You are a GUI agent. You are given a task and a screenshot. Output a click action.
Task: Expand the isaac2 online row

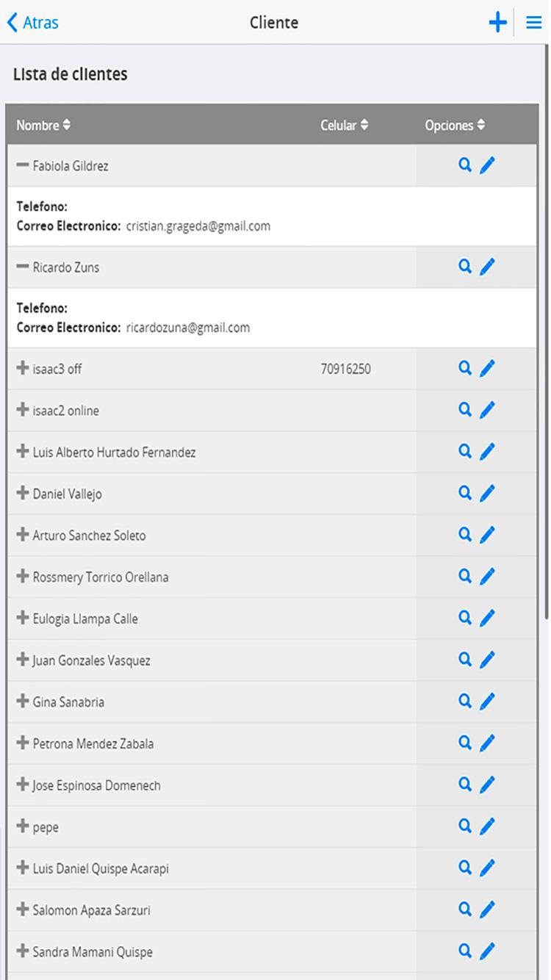click(x=23, y=410)
